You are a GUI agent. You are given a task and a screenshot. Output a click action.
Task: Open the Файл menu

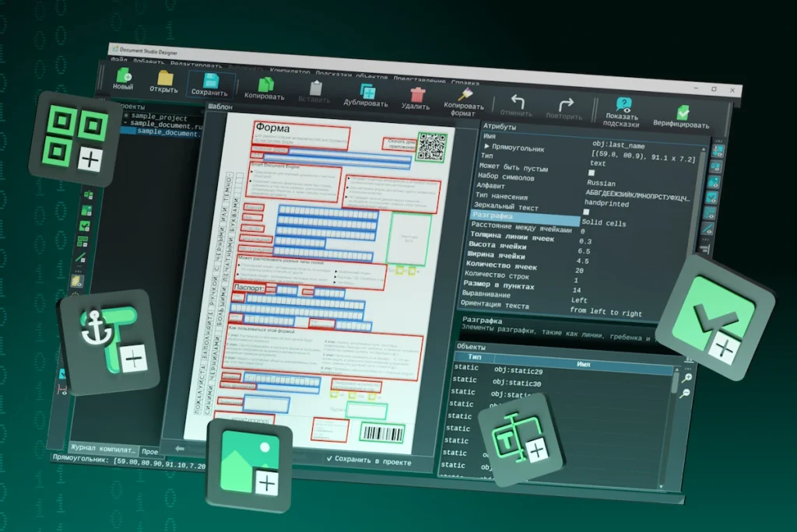pyautogui.click(x=119, y=60)
